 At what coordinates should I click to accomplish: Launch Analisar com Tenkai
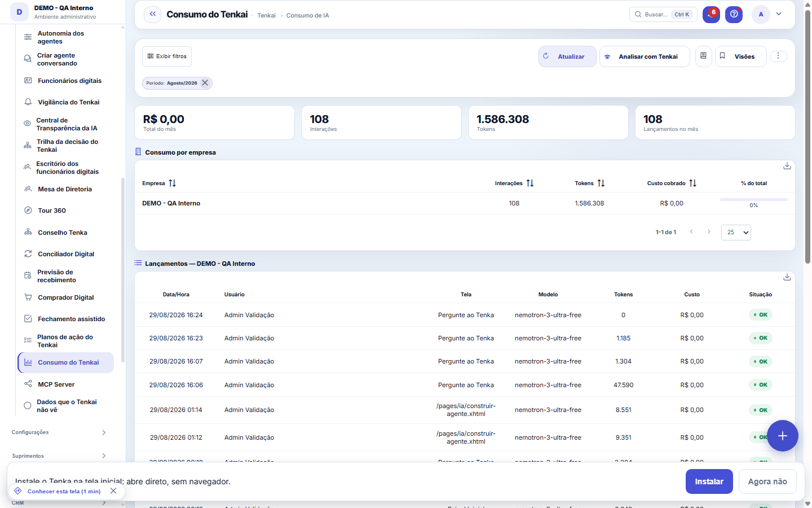[645, 56]
